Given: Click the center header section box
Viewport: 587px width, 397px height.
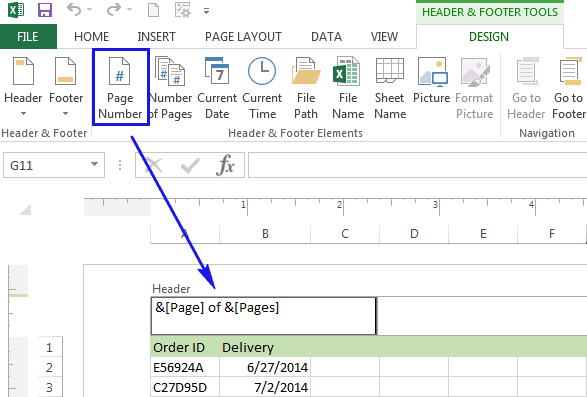Looking at the screenshot, I should tap(482, 316).
